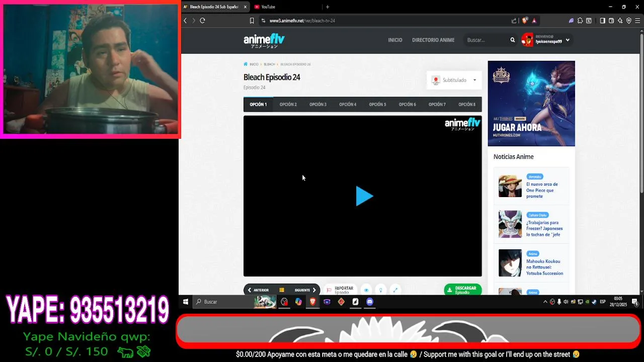Click the bookmark icon in the browser toolbar
The image size is (644, 362).
252,21
